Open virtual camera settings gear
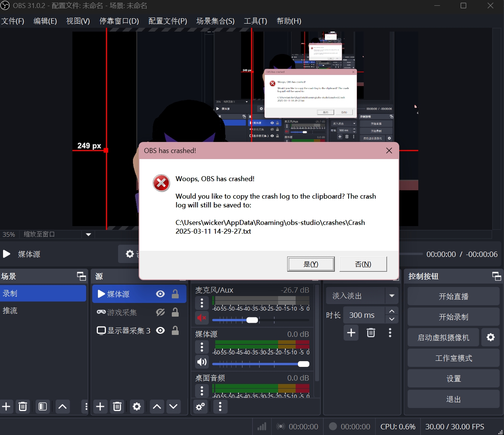Viewport: 504px width, 435px height. (491, 337)
